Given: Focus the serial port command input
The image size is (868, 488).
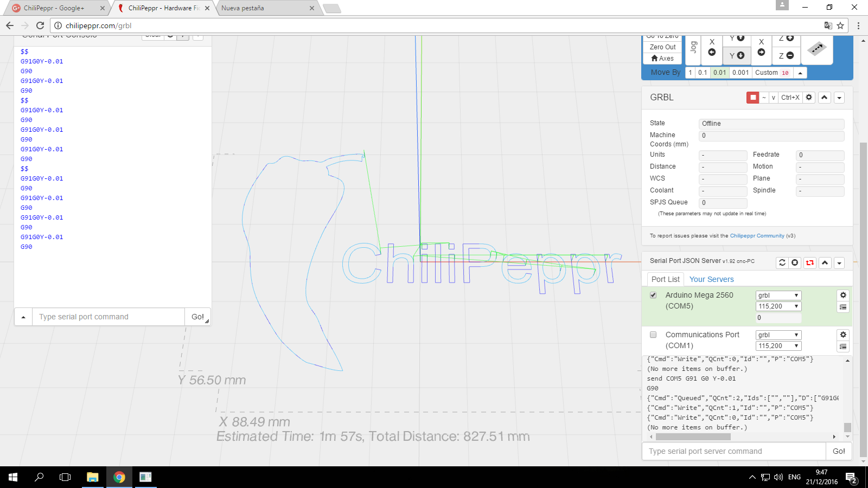Looking at the screenshot, I should 108,317.
